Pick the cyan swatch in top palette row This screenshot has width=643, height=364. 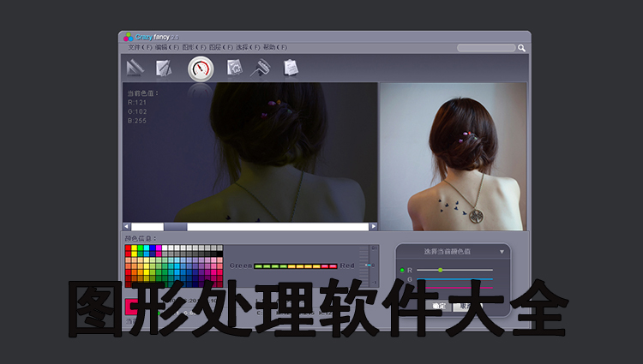(x=147, y=248)
